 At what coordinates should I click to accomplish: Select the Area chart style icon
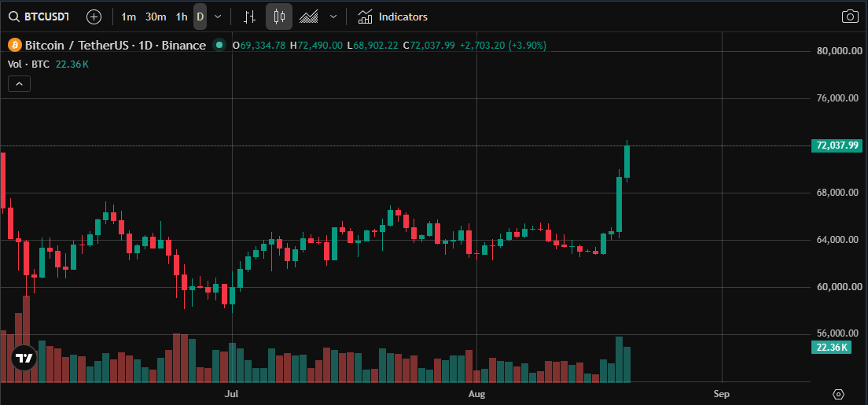point(308,17)
